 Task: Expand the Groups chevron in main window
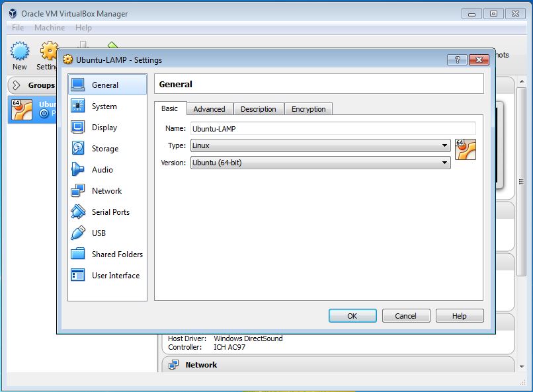coord(16,85)
